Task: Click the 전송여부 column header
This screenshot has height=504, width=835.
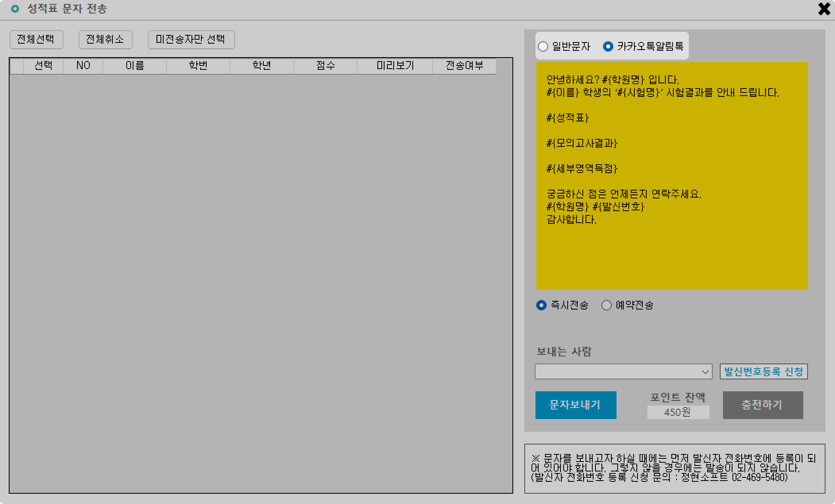Action: (x=464, y=66)
